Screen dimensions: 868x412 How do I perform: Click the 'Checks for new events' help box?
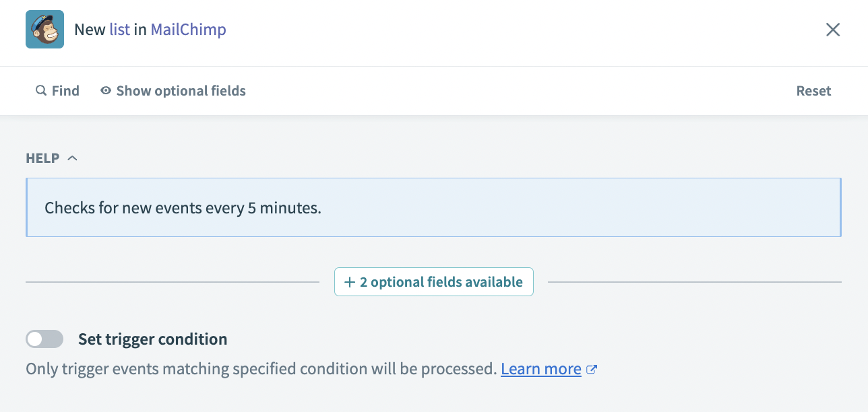pos(433,207)
